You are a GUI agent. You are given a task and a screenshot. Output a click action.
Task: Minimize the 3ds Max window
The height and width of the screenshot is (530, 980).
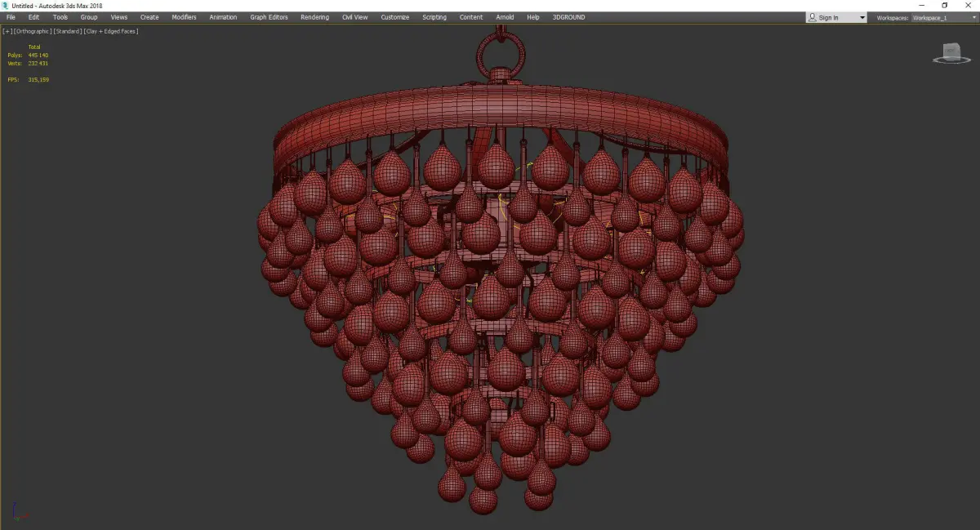tap(922, 6)
